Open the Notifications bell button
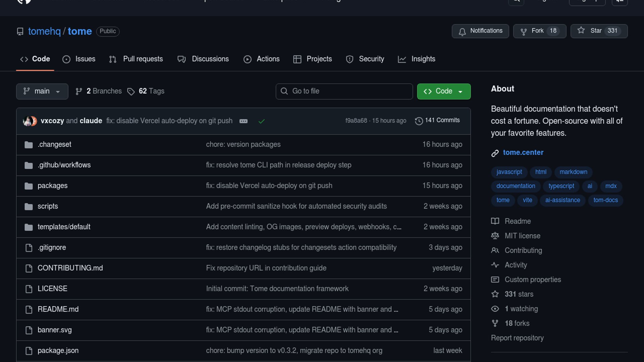This screenshot has width=644, height=362. pyautogui.click(x=480, y=31)
